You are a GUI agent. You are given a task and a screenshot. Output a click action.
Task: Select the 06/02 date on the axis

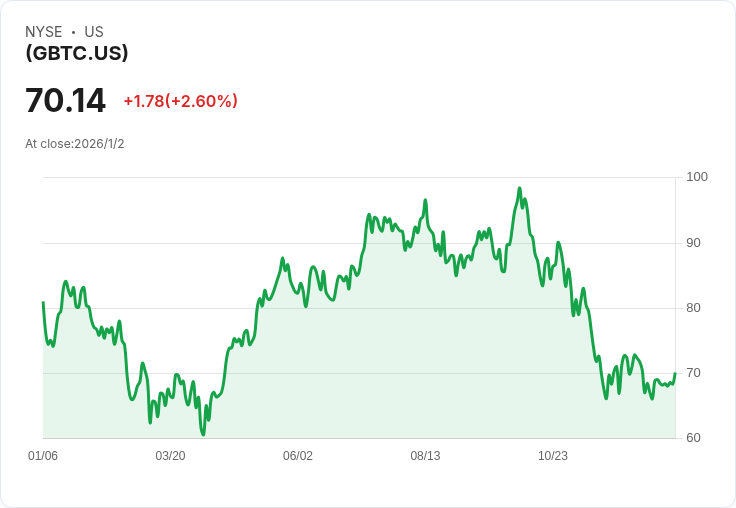298,456
